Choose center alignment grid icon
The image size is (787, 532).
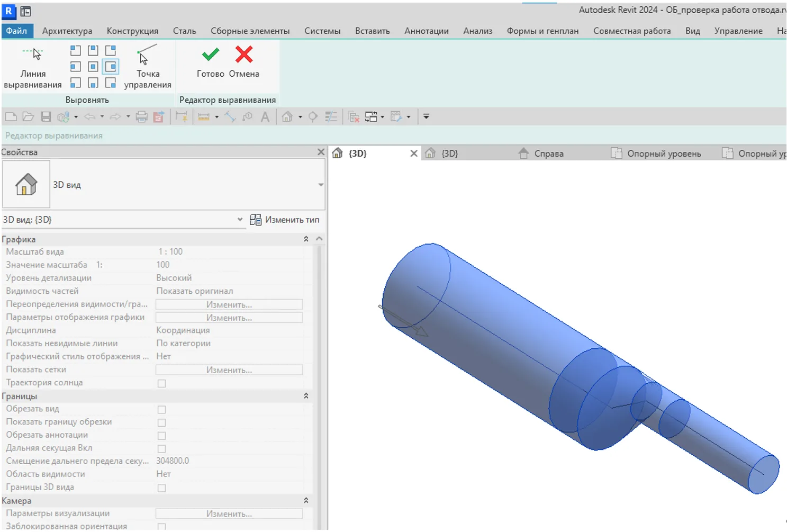(x=93, y=67)
